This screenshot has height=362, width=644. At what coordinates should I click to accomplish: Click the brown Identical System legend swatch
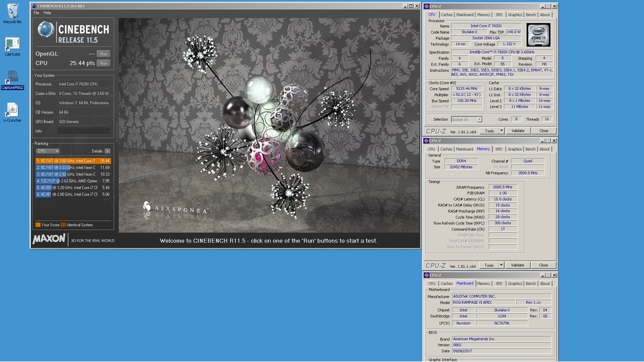[x=63, y=225]
